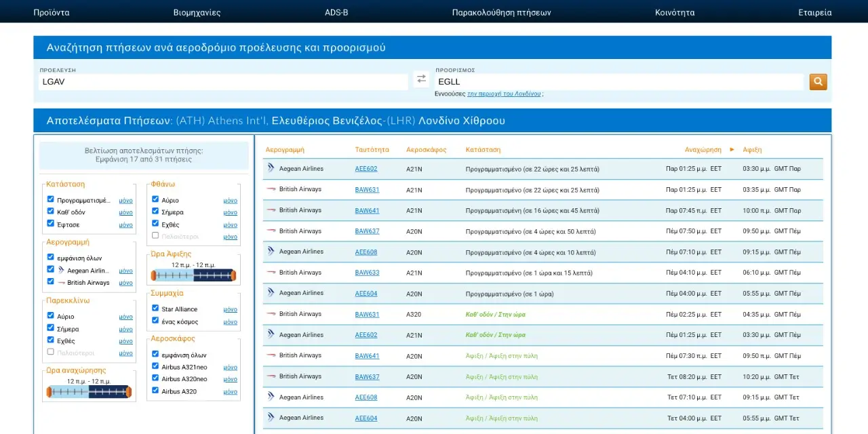This screenshot has width=868, height=434.
Task: Click British Airways logo in airline filter
Action: [x=61, y=283]
